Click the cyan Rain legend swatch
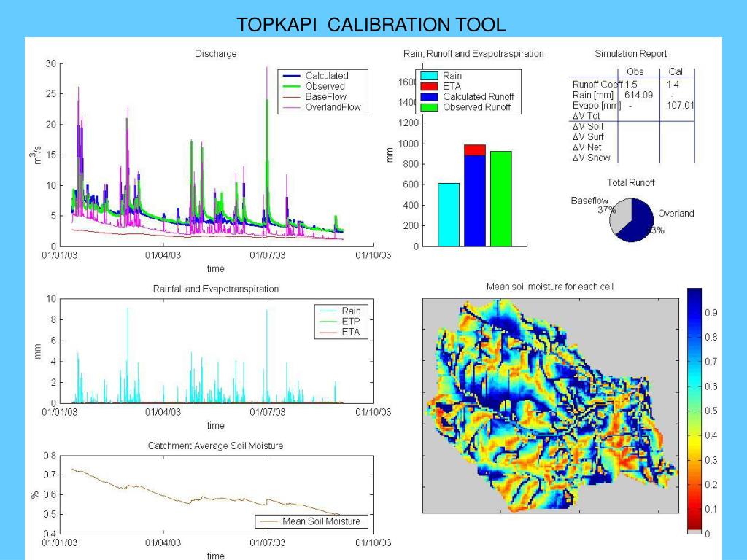747x560 pixels. point(429,76)
